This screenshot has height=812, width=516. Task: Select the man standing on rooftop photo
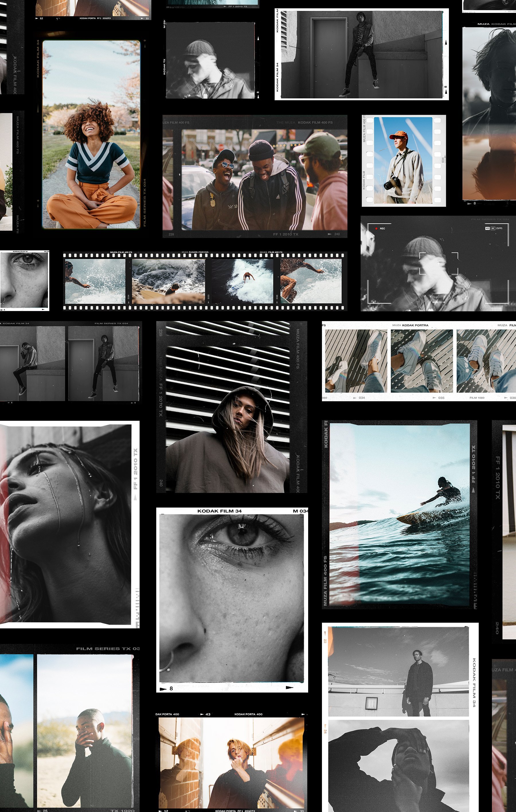pyautogui.click(x=398, y=671)
